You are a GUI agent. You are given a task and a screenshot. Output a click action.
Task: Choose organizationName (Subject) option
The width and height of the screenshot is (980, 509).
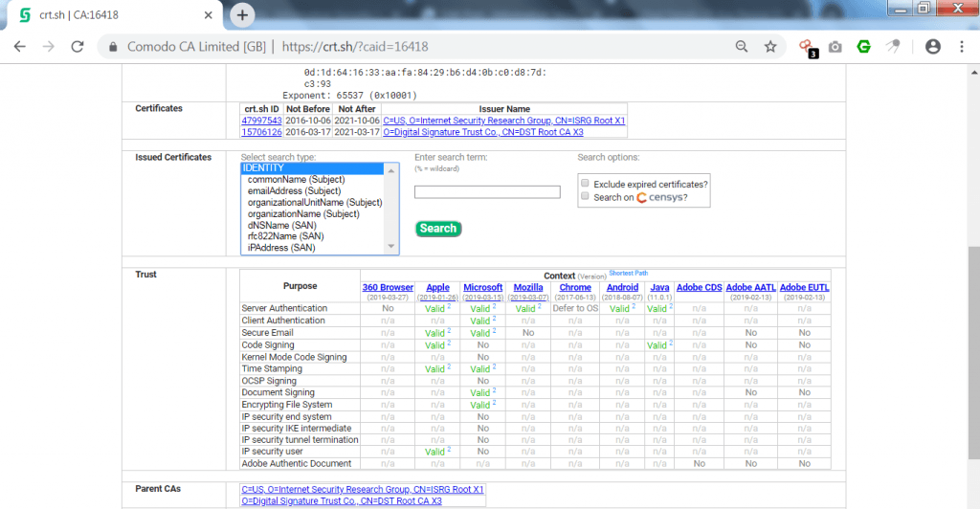point(303,213)
